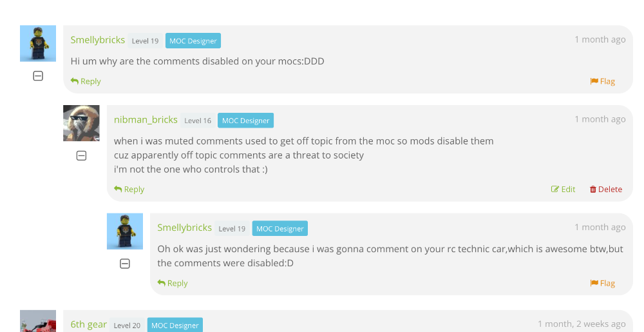Screen dimensions: 644x332
Task: Collapse Smellybricks' nested reply about rc car
Action: point(125,264)
